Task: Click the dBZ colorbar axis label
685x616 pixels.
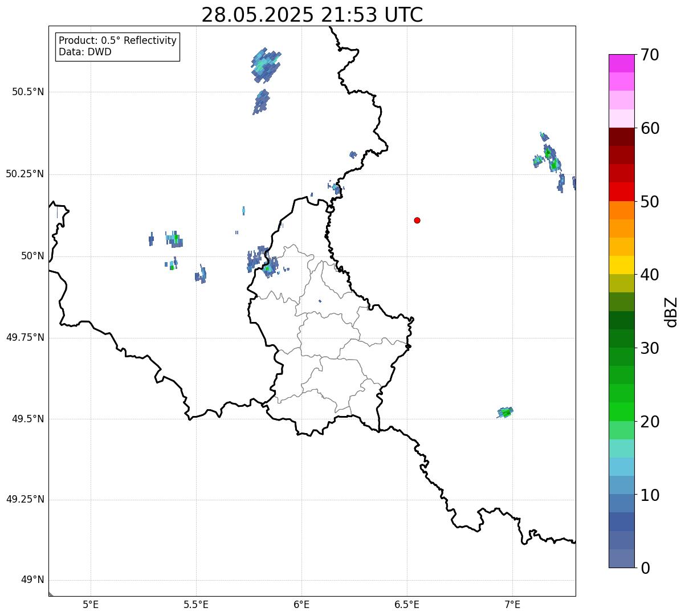Action: coord(671,311)
